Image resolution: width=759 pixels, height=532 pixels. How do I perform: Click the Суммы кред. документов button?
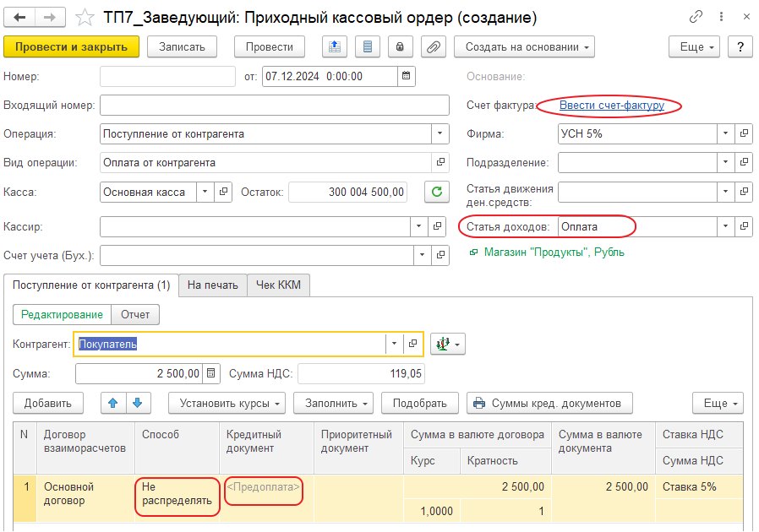point(549,403)
